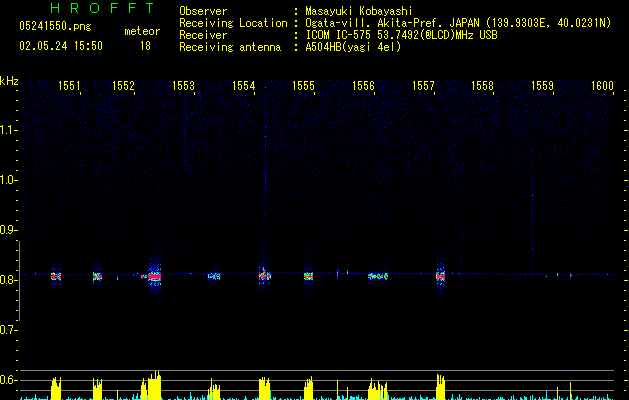Viewport: 629px width, 400px height.
Task: Click the widest meteor echo before 1553
Action: (154, 276)
